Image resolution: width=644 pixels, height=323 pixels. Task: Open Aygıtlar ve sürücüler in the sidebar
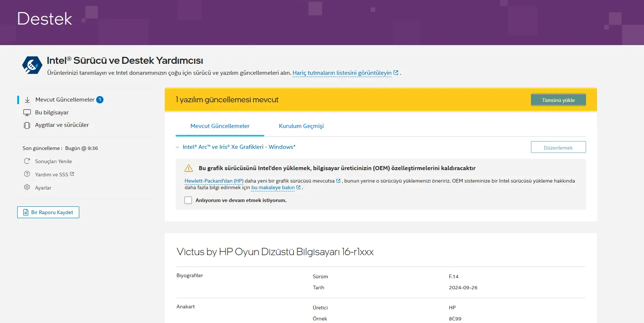tap(62, 125)
